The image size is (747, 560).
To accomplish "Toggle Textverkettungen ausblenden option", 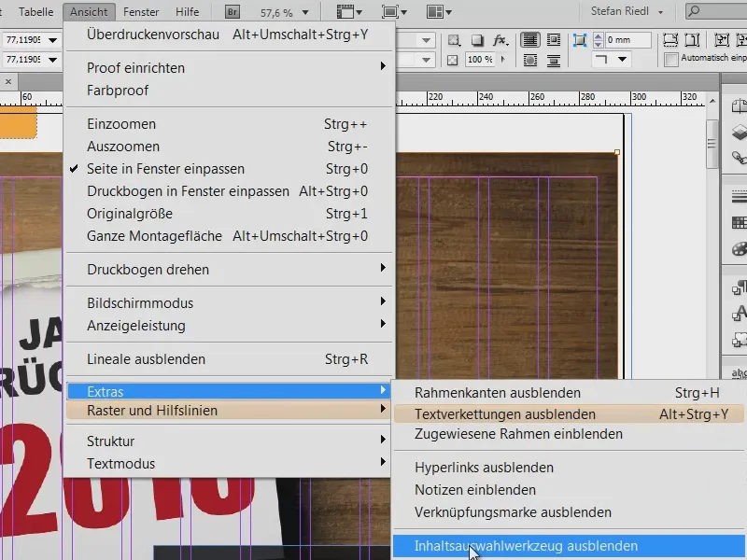I will pos(504,414).
